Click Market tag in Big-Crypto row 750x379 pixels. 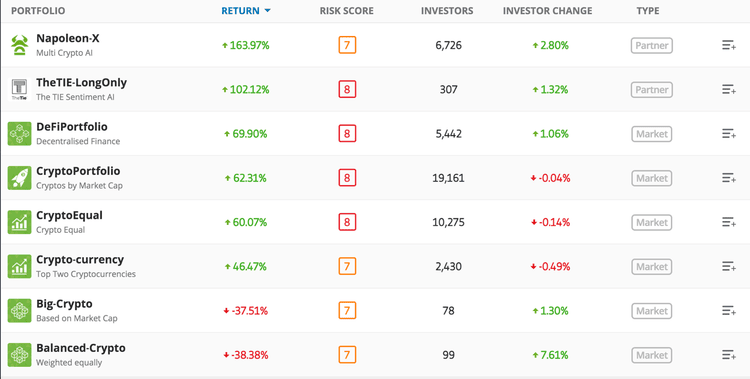tap(651, 311)
